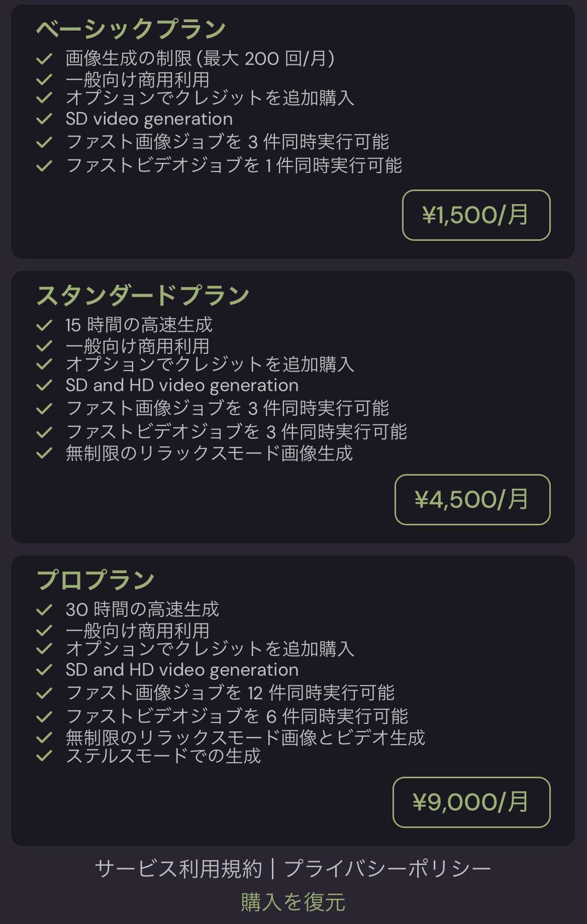The height and width of the screenshot is (924, 587).
Task: Click the checkmark beside 15 時間の高速生成
Action: (44, 325)
